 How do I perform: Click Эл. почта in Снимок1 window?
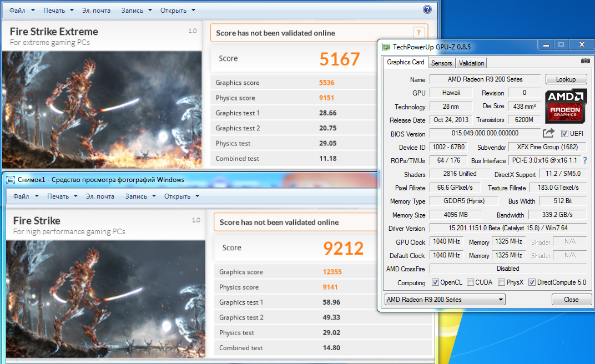[x=100, y=196]
